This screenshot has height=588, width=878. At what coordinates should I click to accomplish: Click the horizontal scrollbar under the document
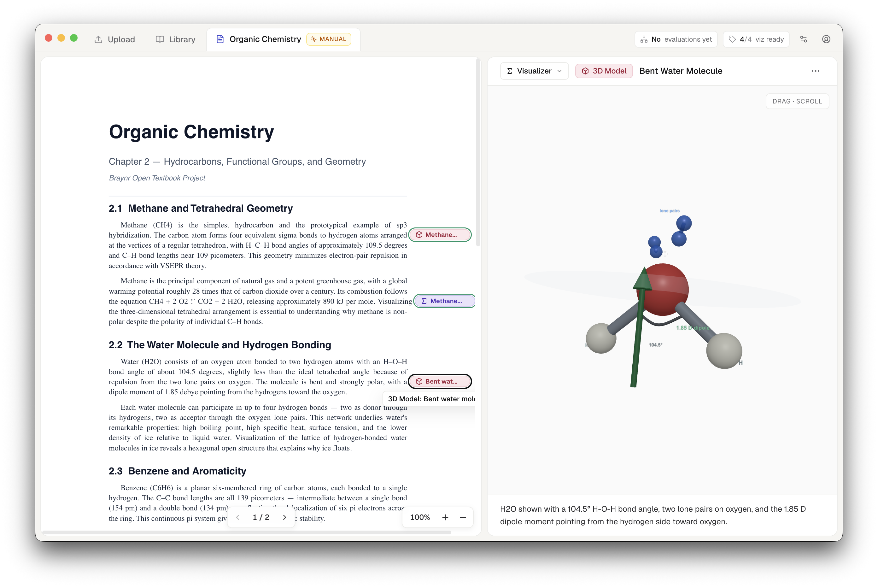pyautogui.click(x=246, y=532)
